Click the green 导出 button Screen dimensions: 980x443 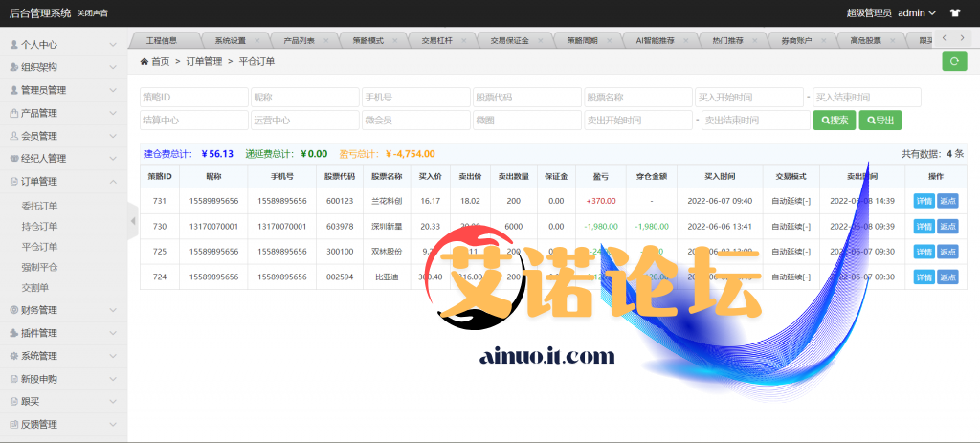[880, 120]
